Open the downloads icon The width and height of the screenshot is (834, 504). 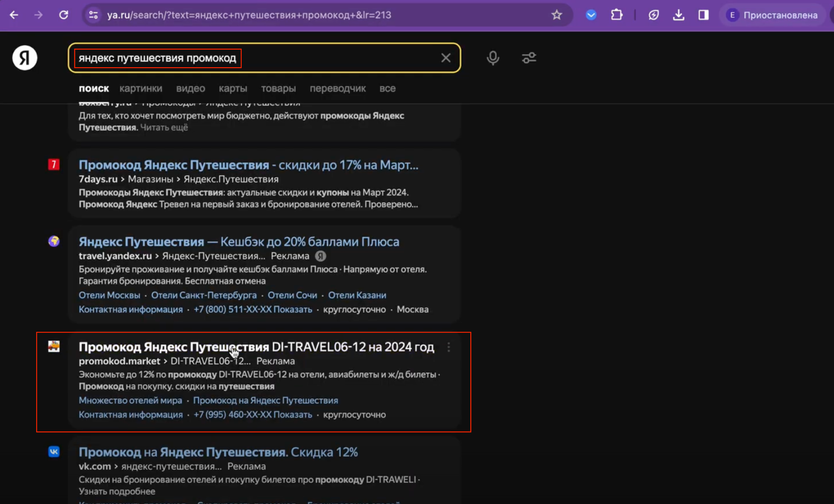click(x=678, y=15)
